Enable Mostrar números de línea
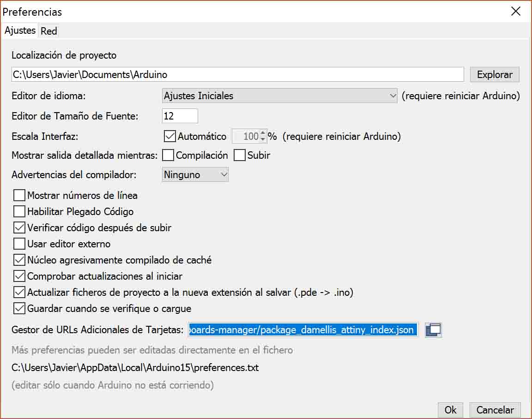The image size is (532, 419). point(19,195)
